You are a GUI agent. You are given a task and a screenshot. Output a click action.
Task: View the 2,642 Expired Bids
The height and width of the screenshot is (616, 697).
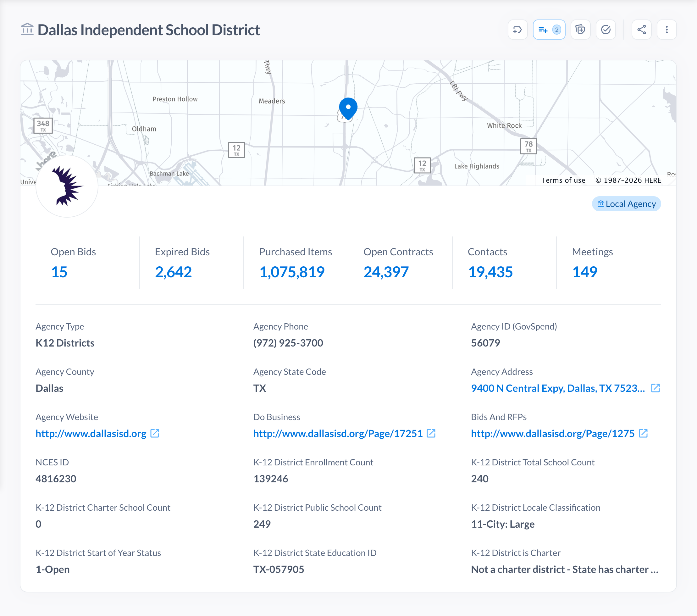click(x=173, y=272)
